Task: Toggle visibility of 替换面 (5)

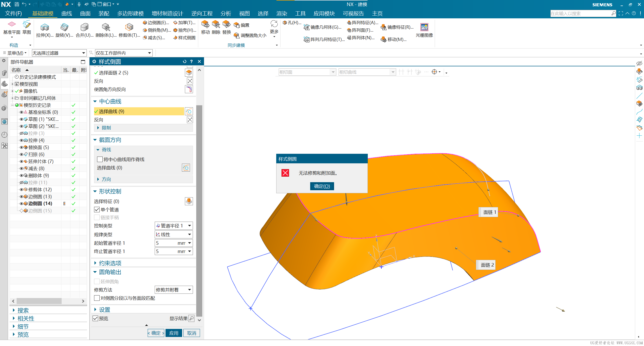Action: click(21, 147)
